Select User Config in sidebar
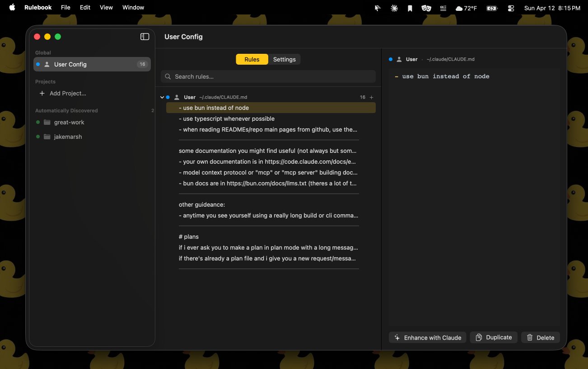Image resolution: width=588 pixels, height=369 pixels. (x=92, y=64)
